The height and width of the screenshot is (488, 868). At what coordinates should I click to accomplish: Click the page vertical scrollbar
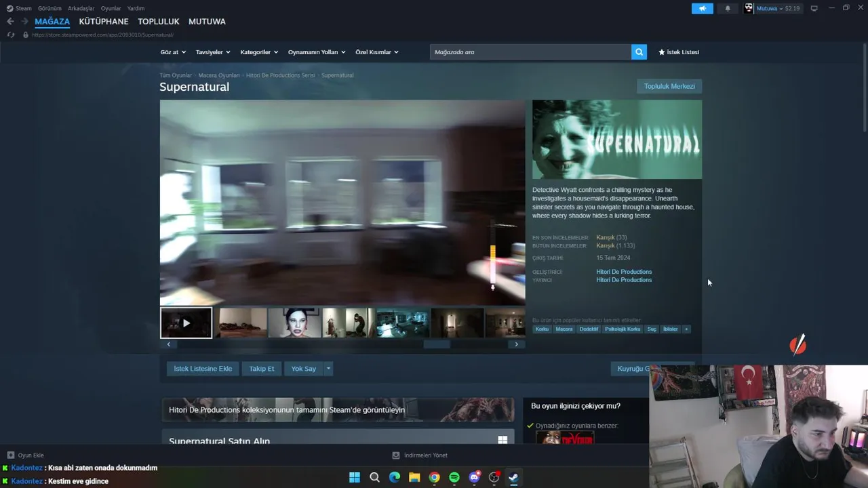coord(864,88)
